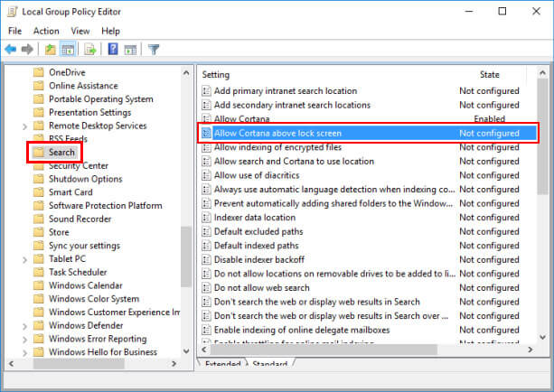Open Help via the question mark icon
The image size is (554, 392).
[114, 49]
